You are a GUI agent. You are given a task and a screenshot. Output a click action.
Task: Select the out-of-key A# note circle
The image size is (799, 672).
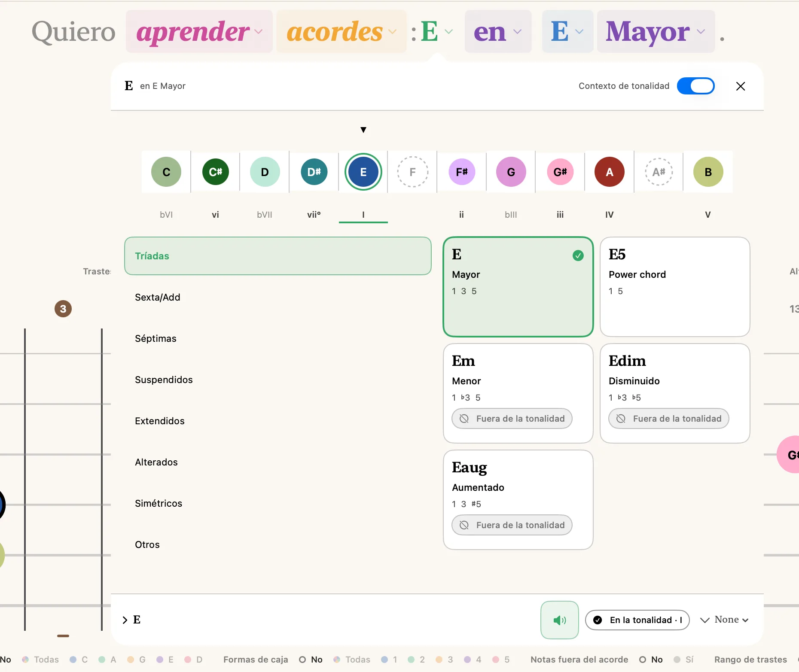tap(659, 172)
